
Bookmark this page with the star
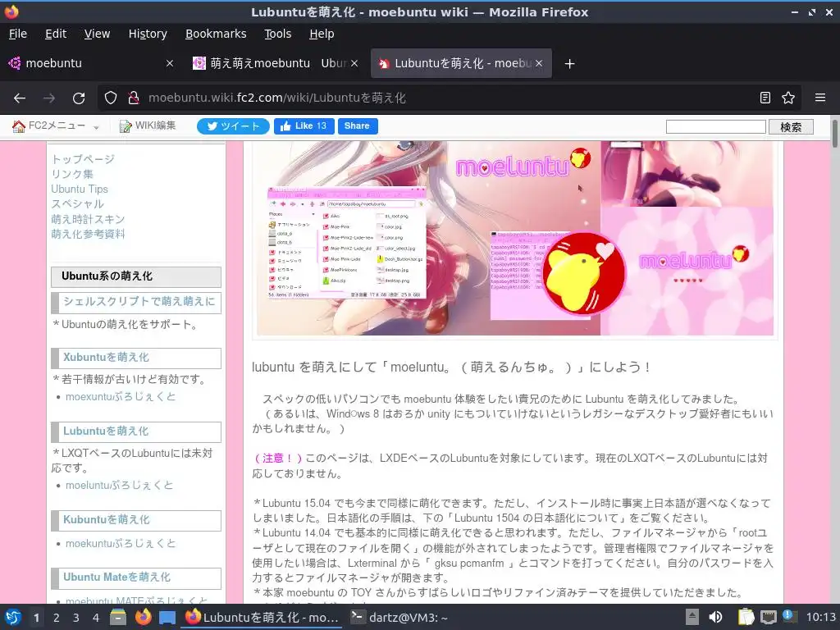pos(788,98)
